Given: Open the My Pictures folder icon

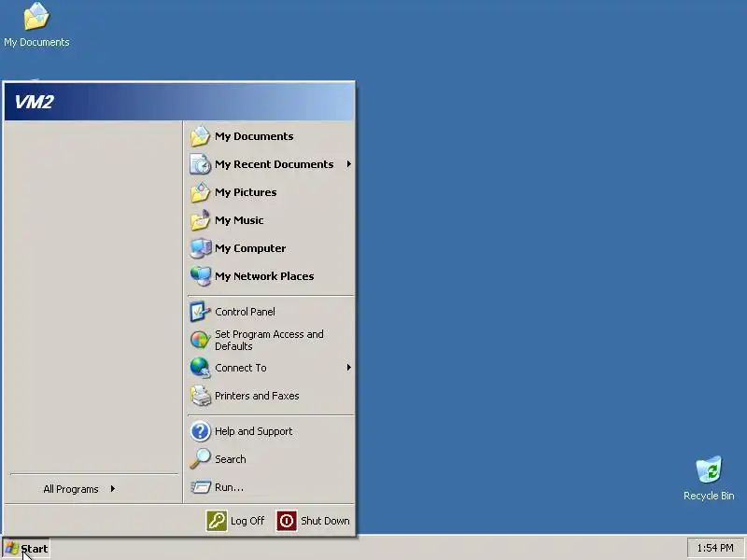Looking at the screenshot, I should tap(200, 192).
